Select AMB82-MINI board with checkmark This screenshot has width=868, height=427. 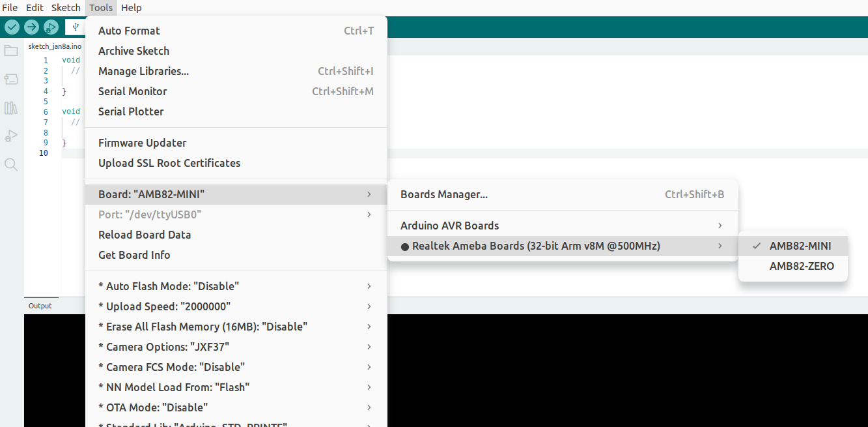(793, 246)
